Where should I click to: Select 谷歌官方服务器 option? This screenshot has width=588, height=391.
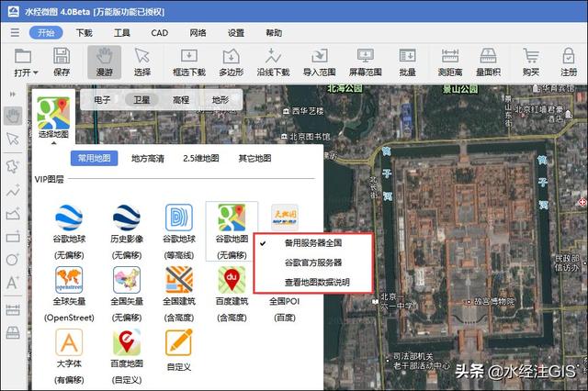click(x=313, y=263)
